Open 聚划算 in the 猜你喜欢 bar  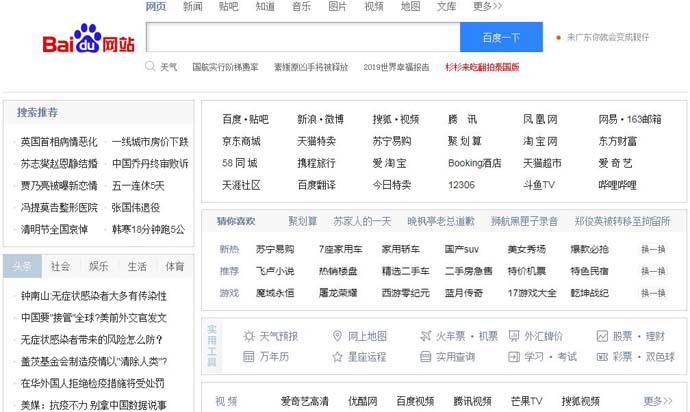[x=303, y=221]
